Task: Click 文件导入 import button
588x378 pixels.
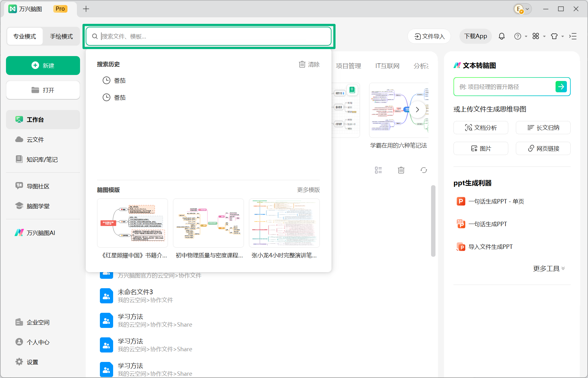Action: pyautogui.click(x=429, y=36)
